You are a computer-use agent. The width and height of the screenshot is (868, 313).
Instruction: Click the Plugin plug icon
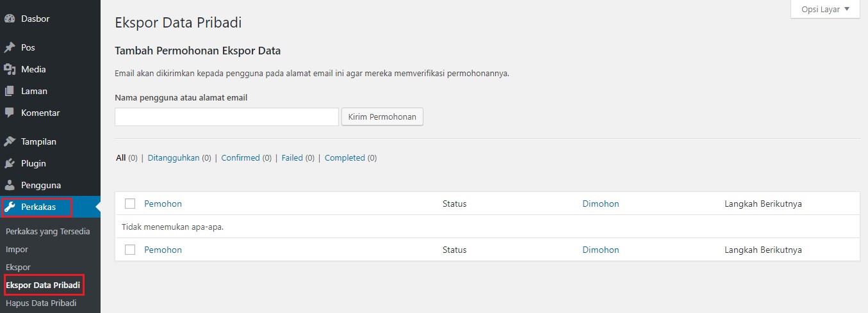pos(10,163)
